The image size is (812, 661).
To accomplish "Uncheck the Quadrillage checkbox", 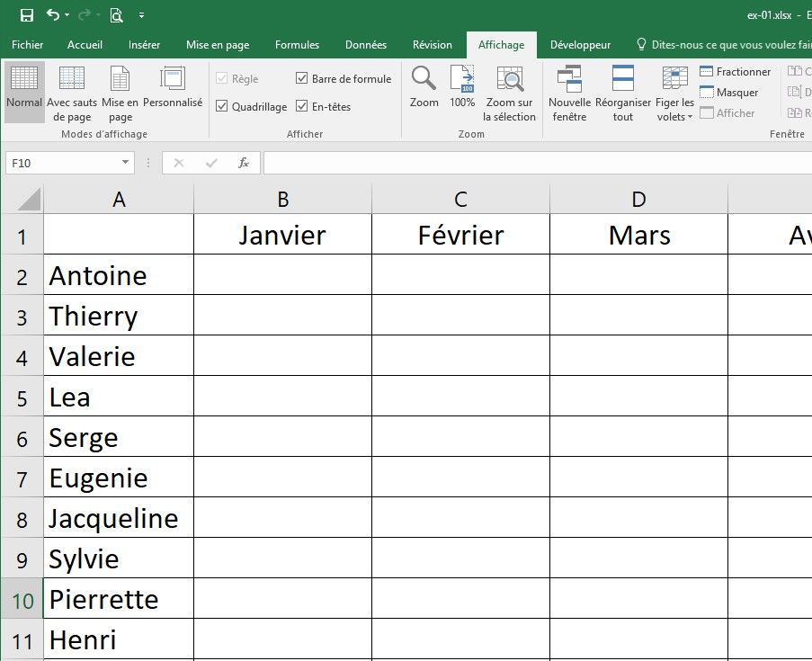I will (222, 107).
